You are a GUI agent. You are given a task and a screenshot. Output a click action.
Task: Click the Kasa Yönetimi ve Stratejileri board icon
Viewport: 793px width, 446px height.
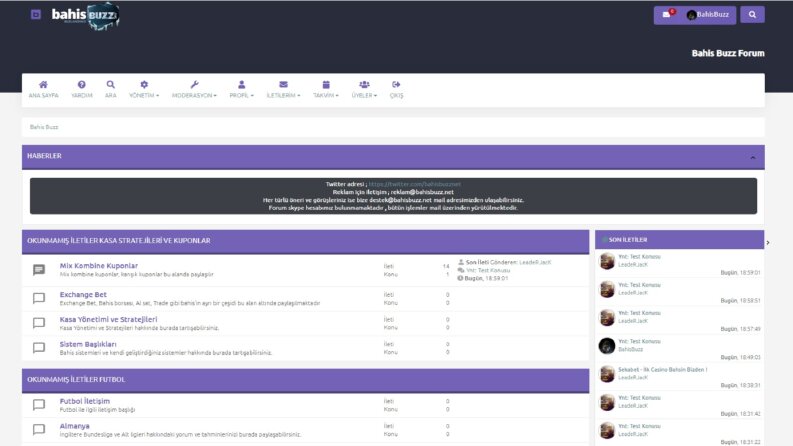[x=39, y=323]
